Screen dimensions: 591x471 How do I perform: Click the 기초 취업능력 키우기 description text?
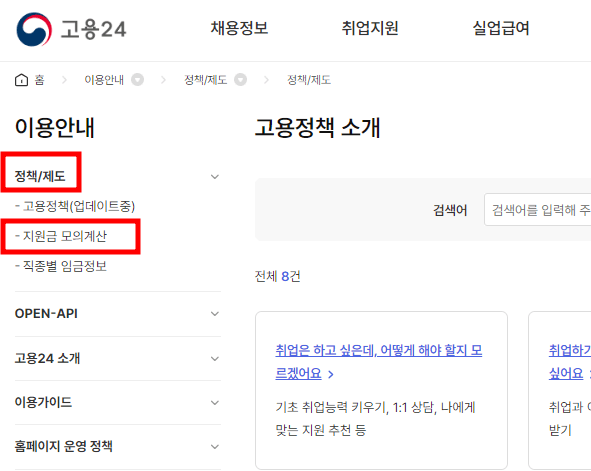(375, 419)
